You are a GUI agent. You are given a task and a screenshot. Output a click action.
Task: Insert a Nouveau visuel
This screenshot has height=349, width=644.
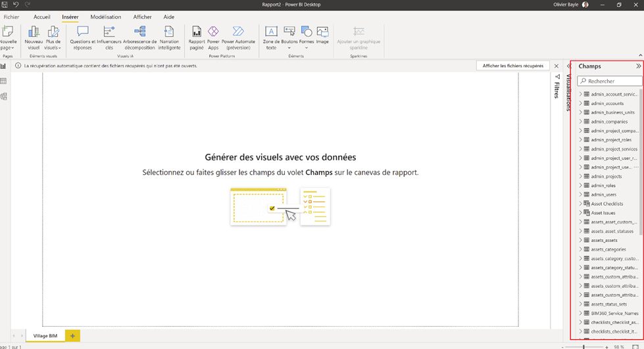click(x=34, y=37)
